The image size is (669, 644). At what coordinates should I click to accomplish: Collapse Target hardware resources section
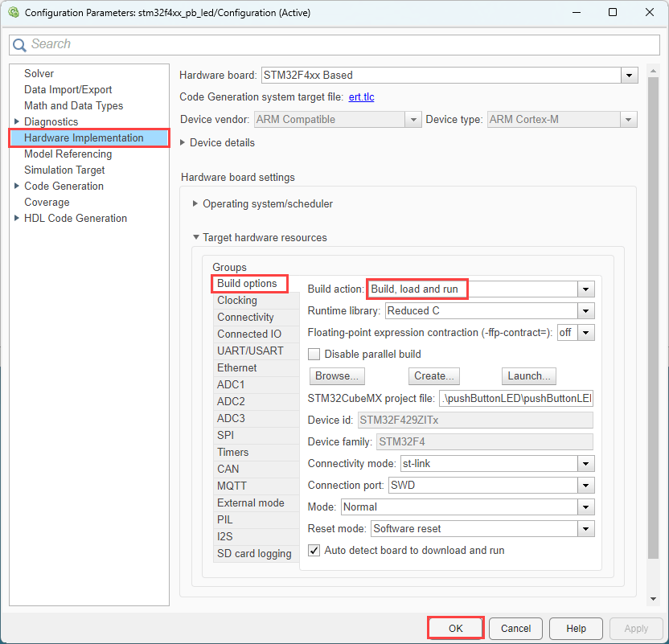(196, 236)
